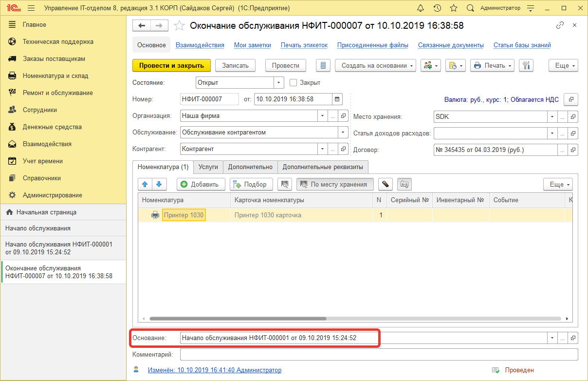Image resolution: width=588 pixels, height=381 pixels.
Task: Open Подбор selection in the Номенклатура table
Action: pos(251,184)
